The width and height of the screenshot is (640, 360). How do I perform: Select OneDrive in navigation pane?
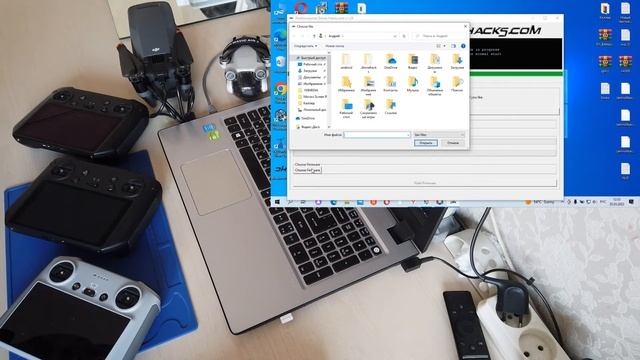[x=306, y=118]
